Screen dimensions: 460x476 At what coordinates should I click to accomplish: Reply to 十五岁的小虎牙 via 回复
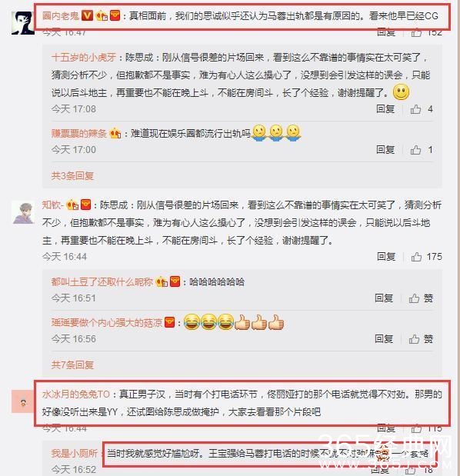pyautogui.click(x=385, y=108)
